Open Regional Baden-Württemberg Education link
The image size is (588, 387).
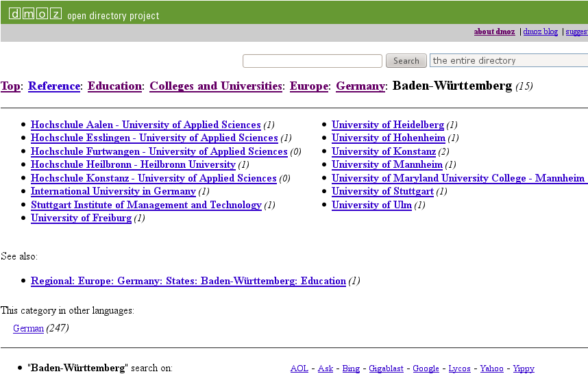click(188, 281)
